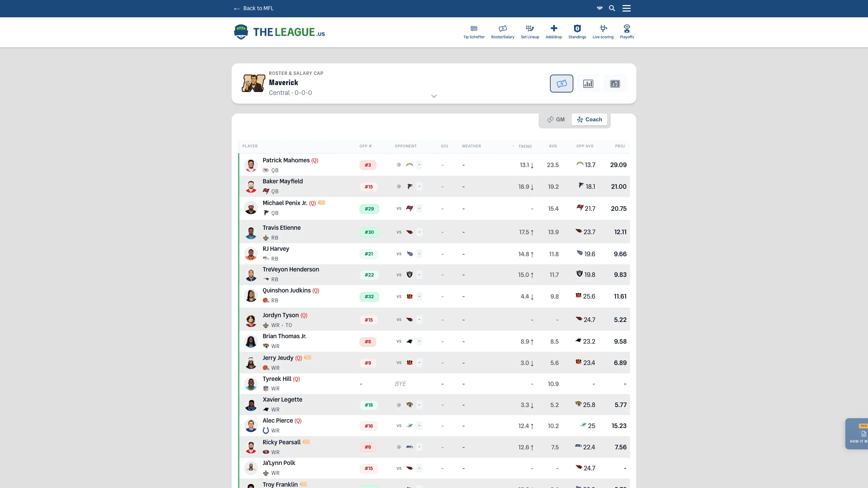The height and width of the screenshot is (488, 868).
Task: Open Baker Mayfield player profile
Action: pyautogui.click(x=282, y=181)
